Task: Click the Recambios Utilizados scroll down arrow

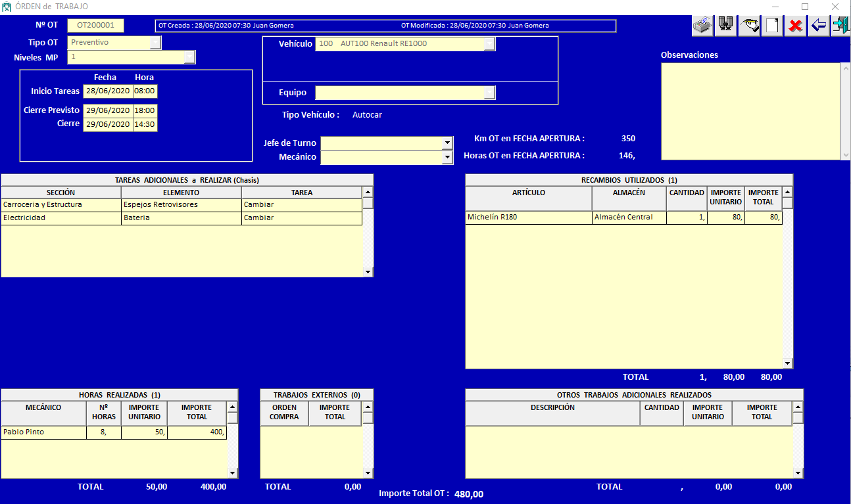Action: pos(788,363)
